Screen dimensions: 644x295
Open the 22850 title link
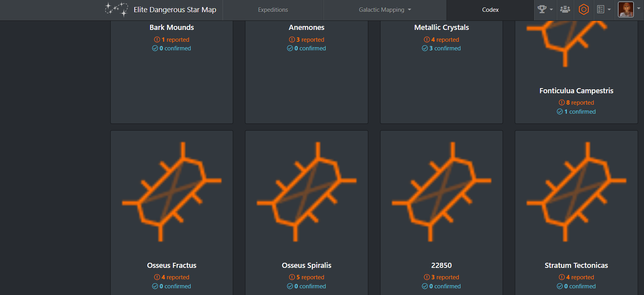click(442, 265)
